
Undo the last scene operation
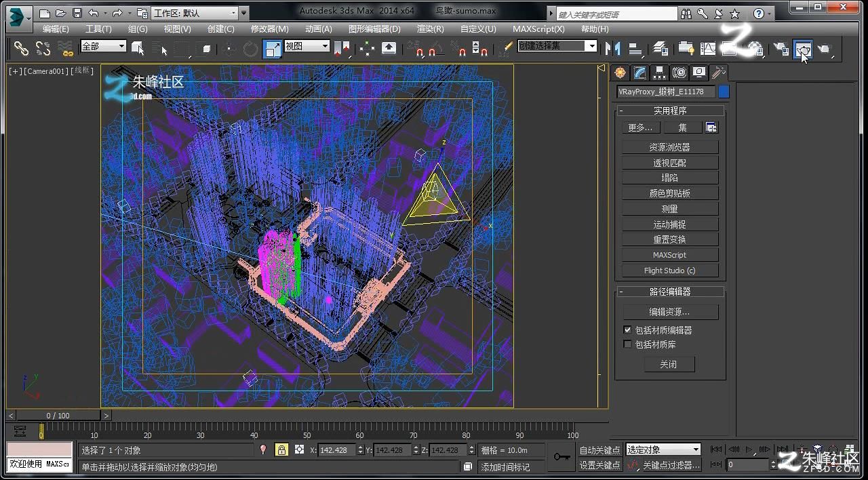click(94, 13)
